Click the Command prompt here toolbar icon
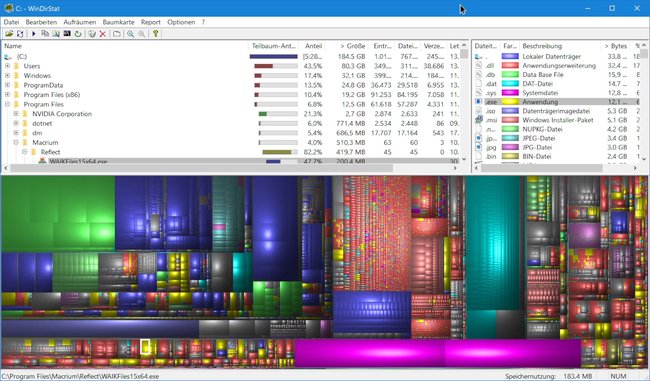This screenshot has height=381, width=650. [67, 34]
